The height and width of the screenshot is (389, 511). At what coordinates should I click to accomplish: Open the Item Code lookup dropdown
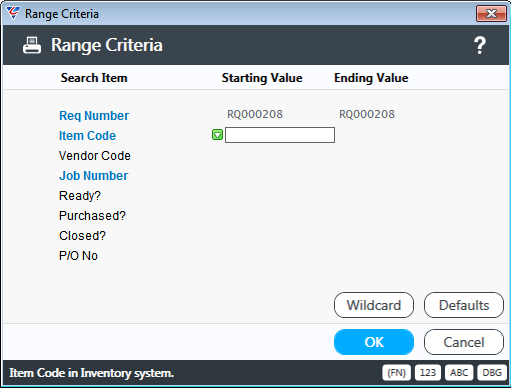[217, 135]
